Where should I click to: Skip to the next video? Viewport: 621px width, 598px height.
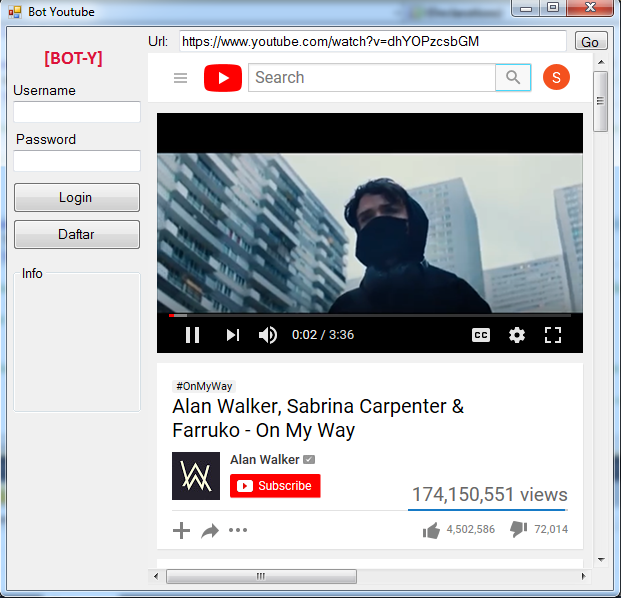tap(233, 335)
